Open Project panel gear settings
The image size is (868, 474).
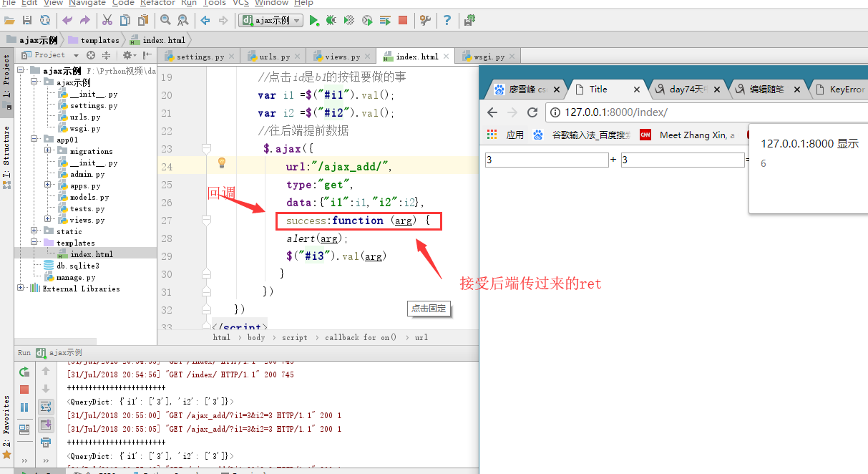click(129, 55)
